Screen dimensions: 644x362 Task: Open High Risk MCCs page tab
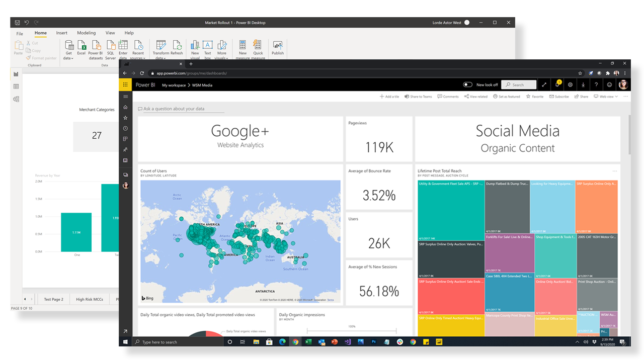[90, 299]
